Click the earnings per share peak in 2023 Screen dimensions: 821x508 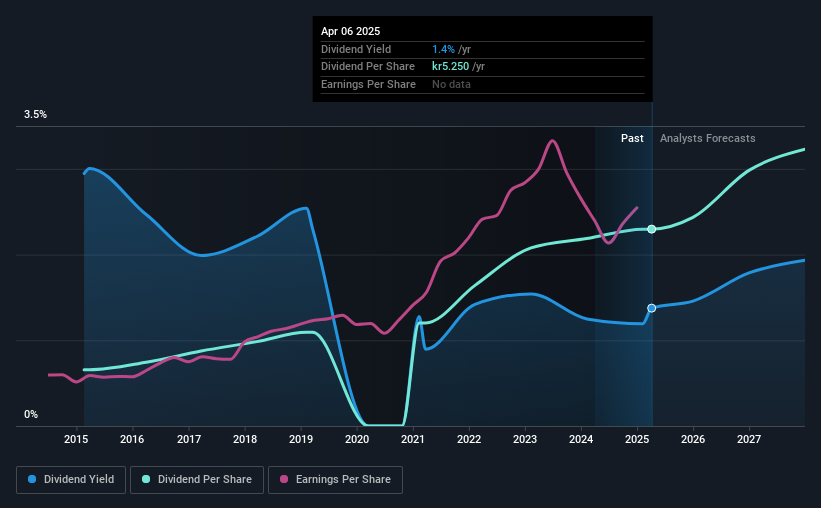point(552,140)
